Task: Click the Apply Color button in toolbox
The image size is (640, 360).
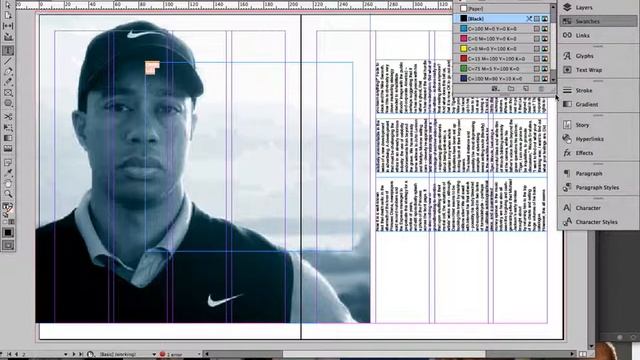Action: click(8, 232)
